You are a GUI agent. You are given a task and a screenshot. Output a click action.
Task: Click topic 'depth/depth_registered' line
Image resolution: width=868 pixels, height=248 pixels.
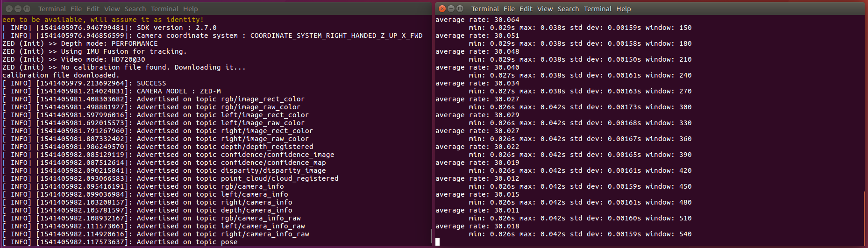point(158,147)
